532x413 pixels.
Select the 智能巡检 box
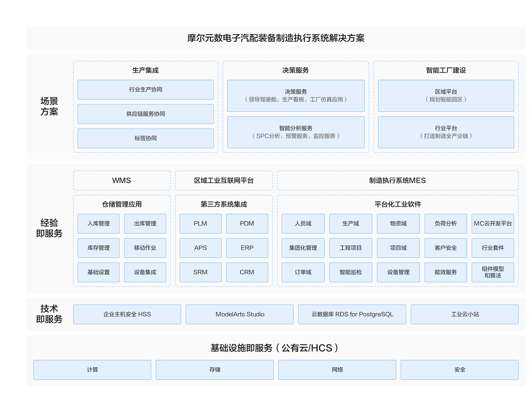(x=351, y=272)
